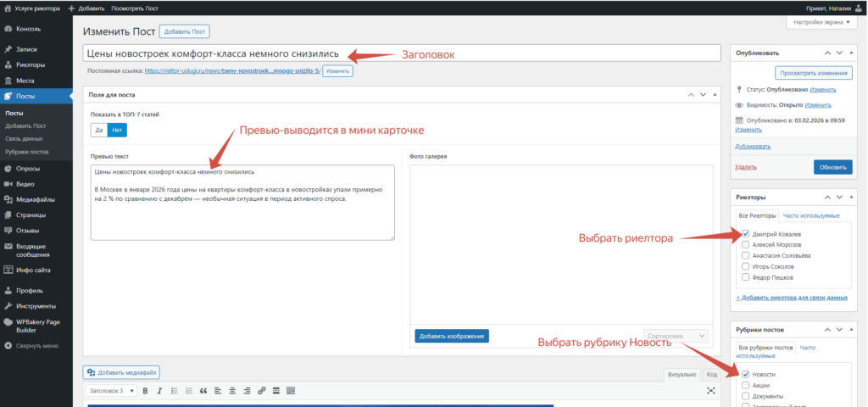Insert blockquote using the quote icon
The image size is (868, 407).
(x=203, y=390)
